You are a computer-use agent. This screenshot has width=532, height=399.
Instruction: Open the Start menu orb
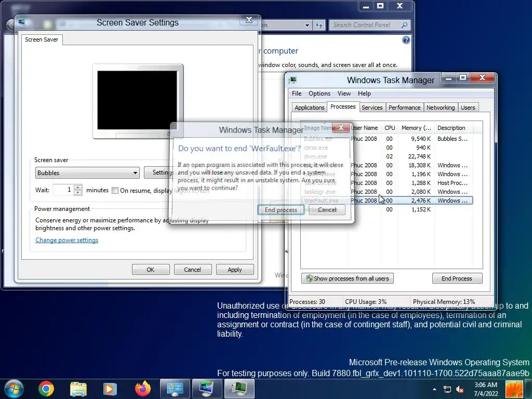14,389
